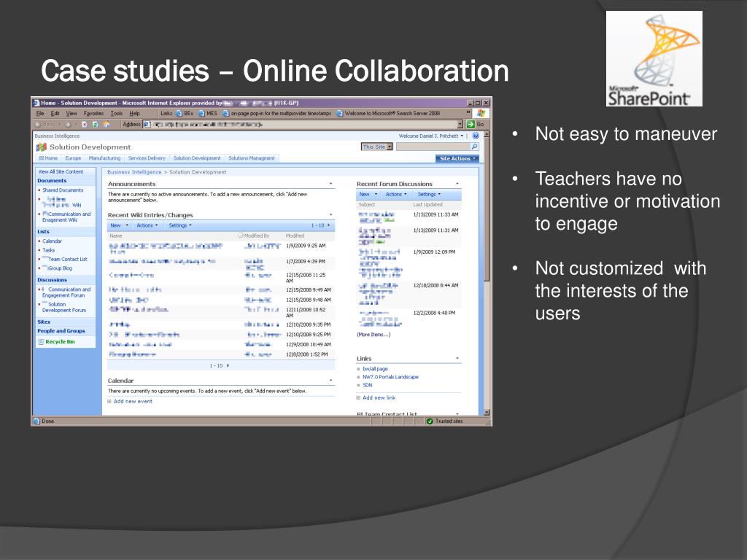Screen dimensions: 747x560
Task: Click the Links toolbar overflow chevron
Action: coord(468,112)
